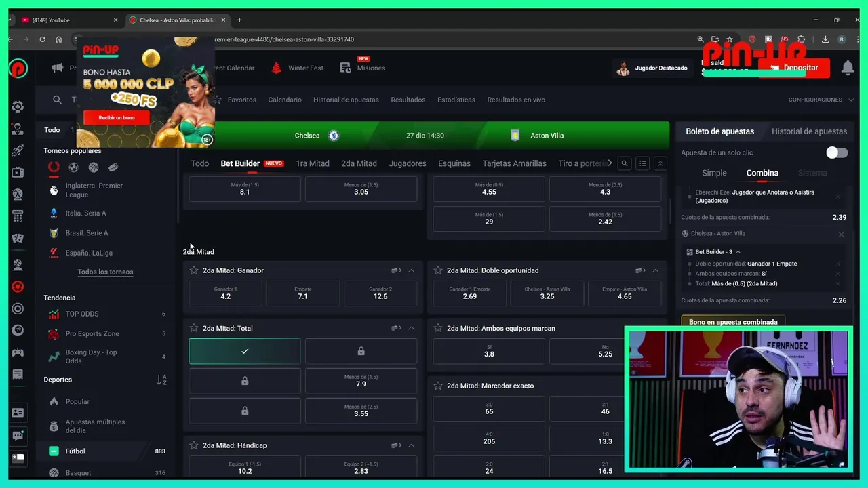Screen dimensions: 868x488
Task: Open the Todos los torneos link
Action: pyautogui.click(x=105, y=272)
